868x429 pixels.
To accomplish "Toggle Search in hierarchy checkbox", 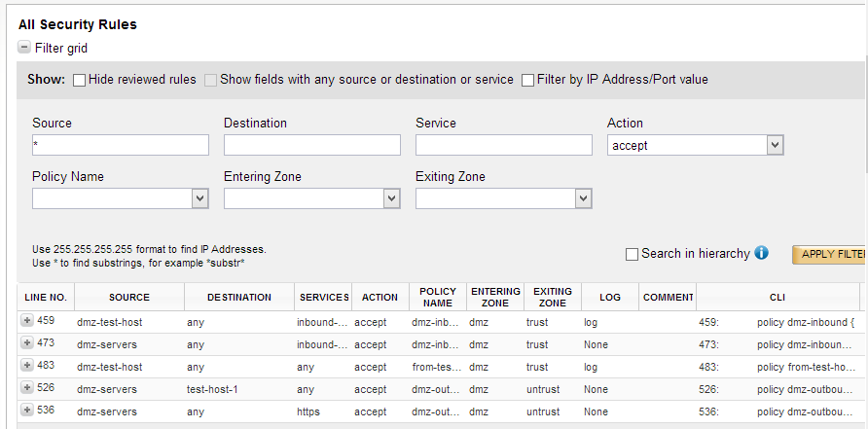I will [x=633, y=254].
